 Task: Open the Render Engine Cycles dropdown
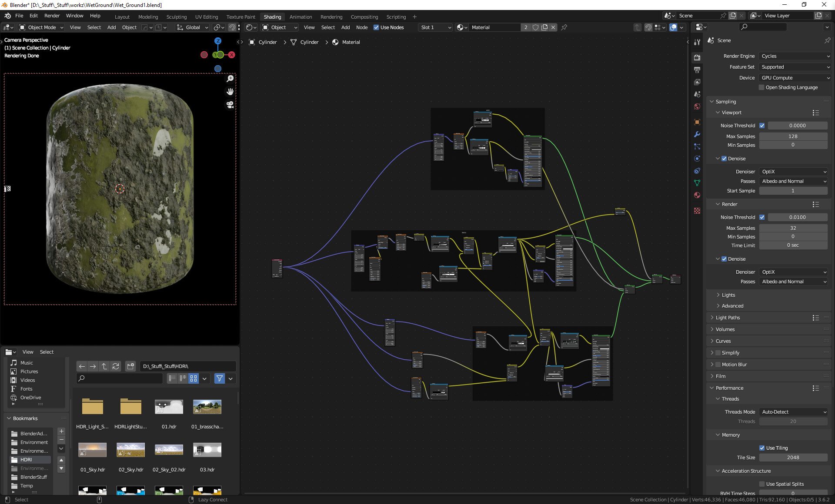coord(795,56)
